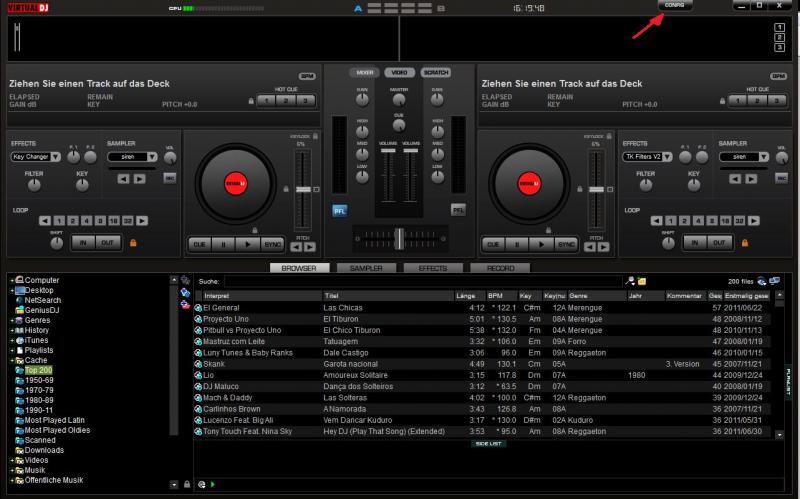Toggle right deck PFL headphone button
This screenshot has height=499, width=800.
click(x=458, y=210)
